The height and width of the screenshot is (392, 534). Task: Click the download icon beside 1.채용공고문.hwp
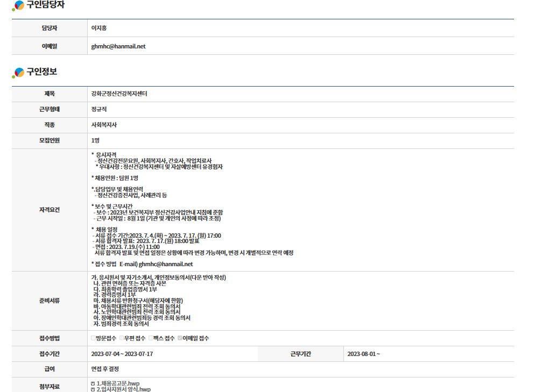coord(93,383)
